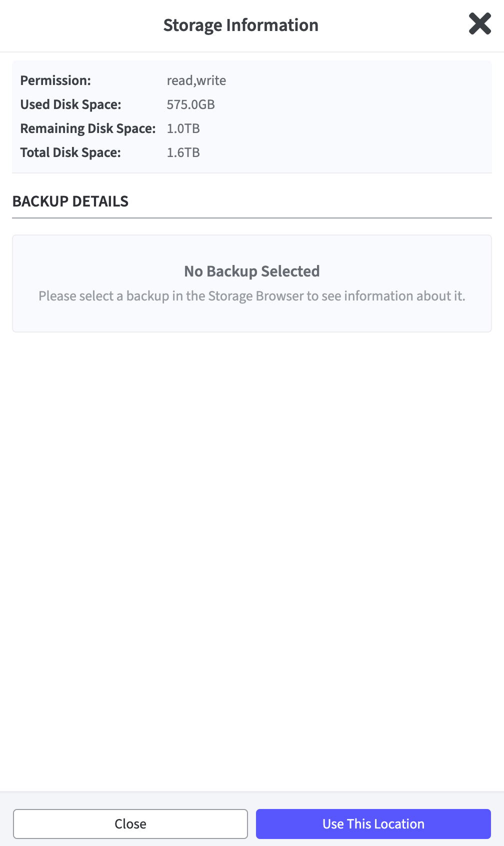Screen dimensions: 504x846
Task: Select the 575.0GB used space value
Action: coord(191,104)
